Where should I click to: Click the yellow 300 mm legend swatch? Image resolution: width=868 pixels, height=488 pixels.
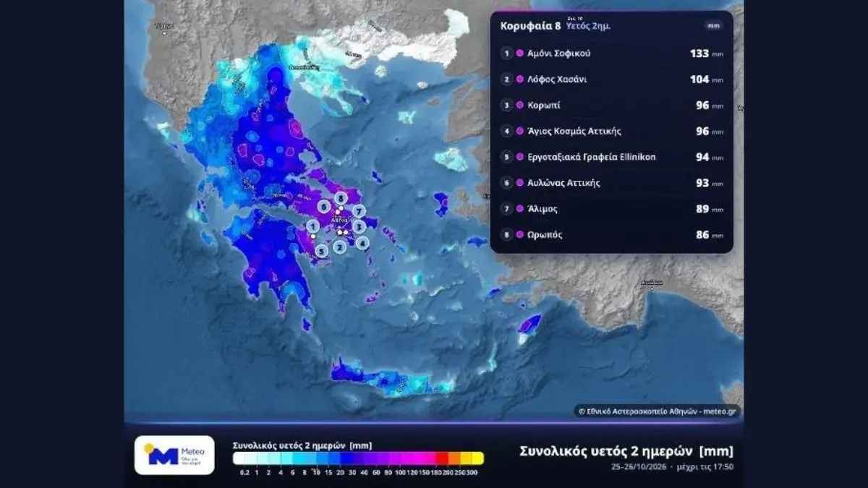click(477, 458)
